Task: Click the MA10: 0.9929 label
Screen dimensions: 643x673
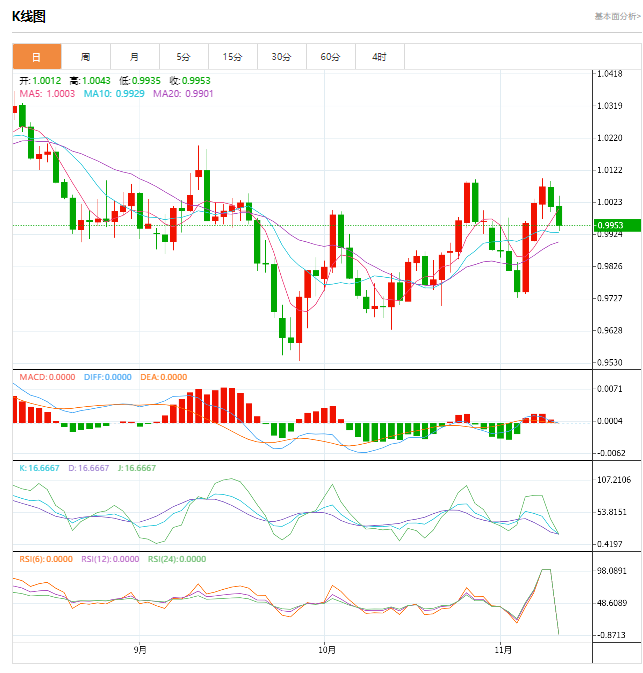Action: point(114,94)
